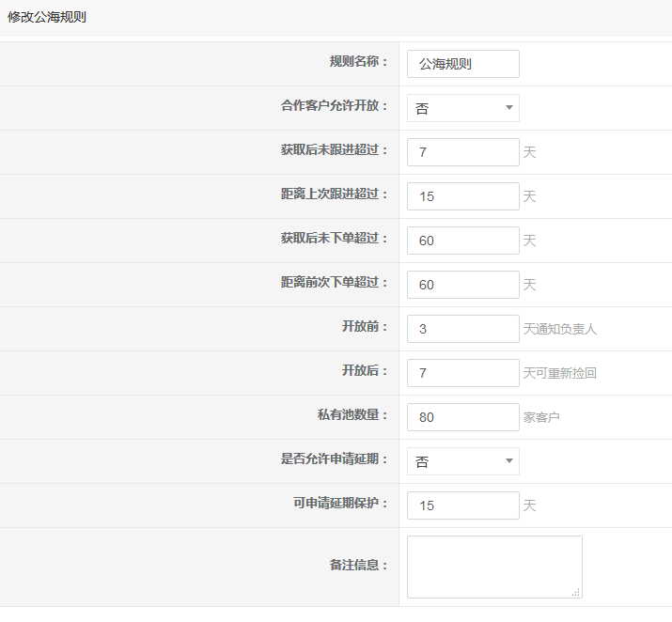The height and width of the screenshot is (622, 672).
Task: Click the 开放后 input containing 7
Action: pyautogui.click(x=462, y=373)
